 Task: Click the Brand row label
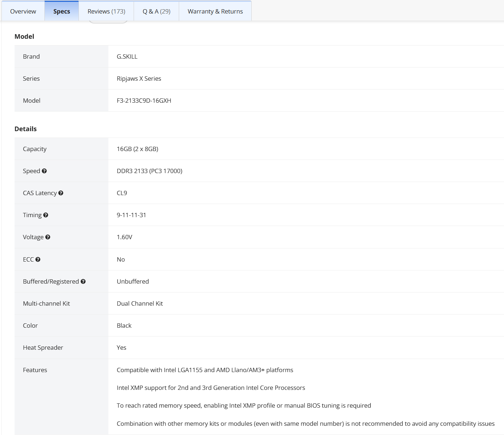(x=31, y=57)
